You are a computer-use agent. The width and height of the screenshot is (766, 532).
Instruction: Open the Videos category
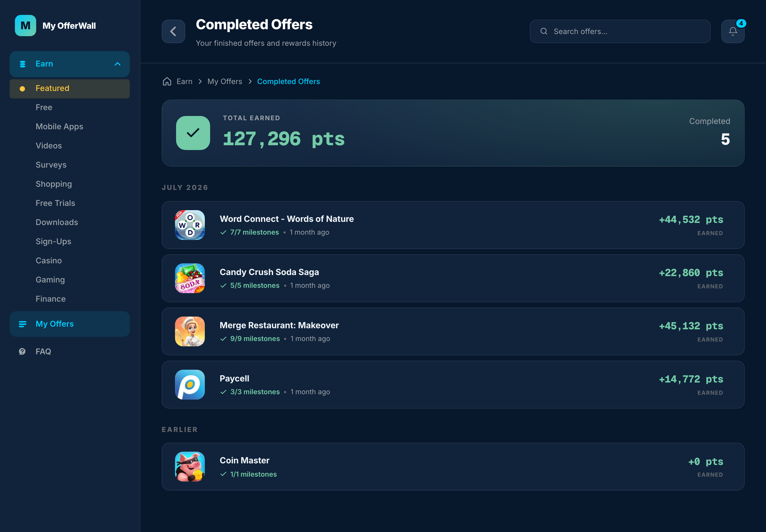49,146
